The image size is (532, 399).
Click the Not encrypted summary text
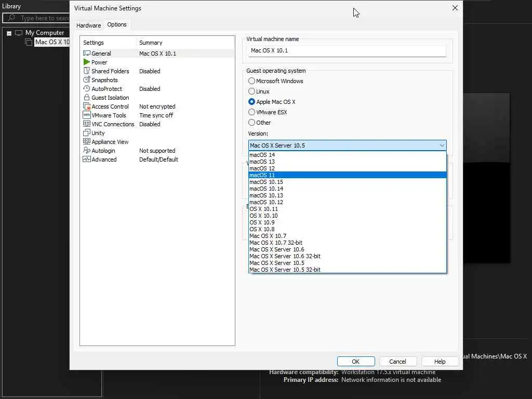tap(157, 107)
